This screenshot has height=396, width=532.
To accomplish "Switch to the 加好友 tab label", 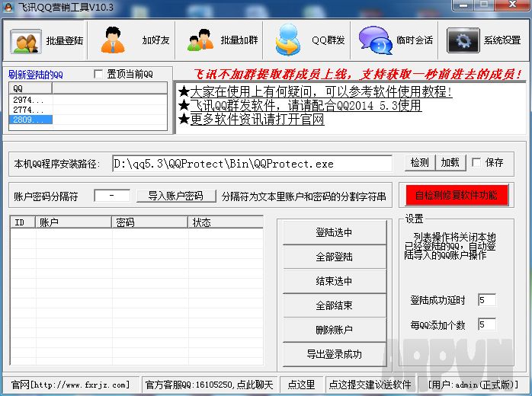I will tap(155, 40).
